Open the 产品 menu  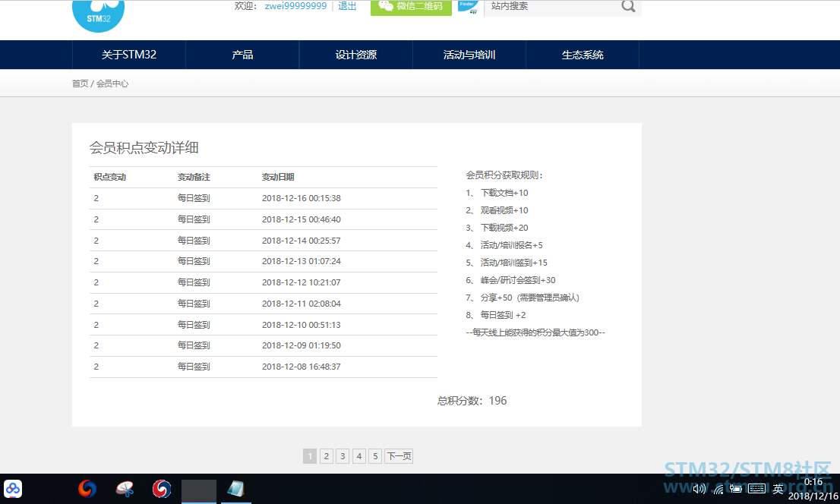pyautogui.click(x=242, y=55)
